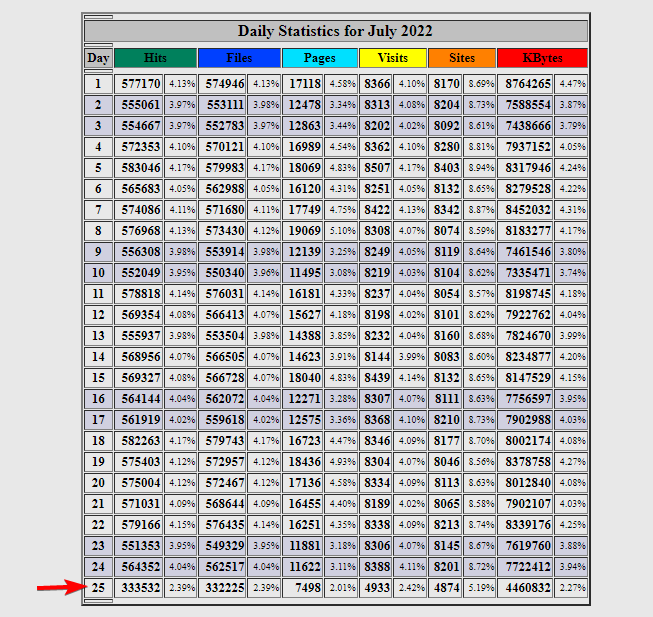Image resolution: width=653 pixels, height=617 pixels.
Task: Click sites value 4874 for day 25
Action: tap(445, 587)
